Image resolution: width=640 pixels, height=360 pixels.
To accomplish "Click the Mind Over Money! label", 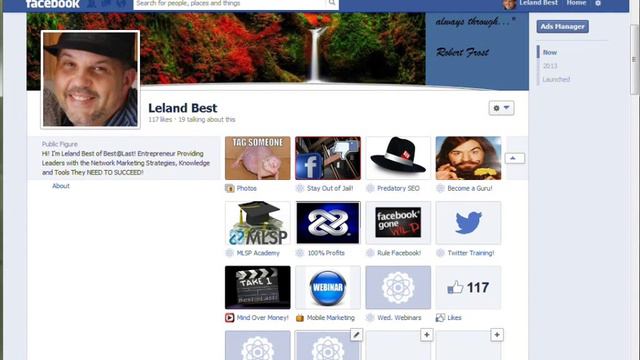I will 262,318.
